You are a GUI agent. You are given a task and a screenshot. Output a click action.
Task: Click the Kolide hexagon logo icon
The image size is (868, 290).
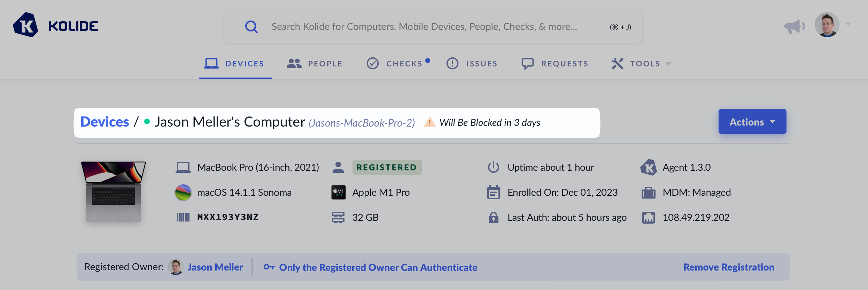click(25, 25)
